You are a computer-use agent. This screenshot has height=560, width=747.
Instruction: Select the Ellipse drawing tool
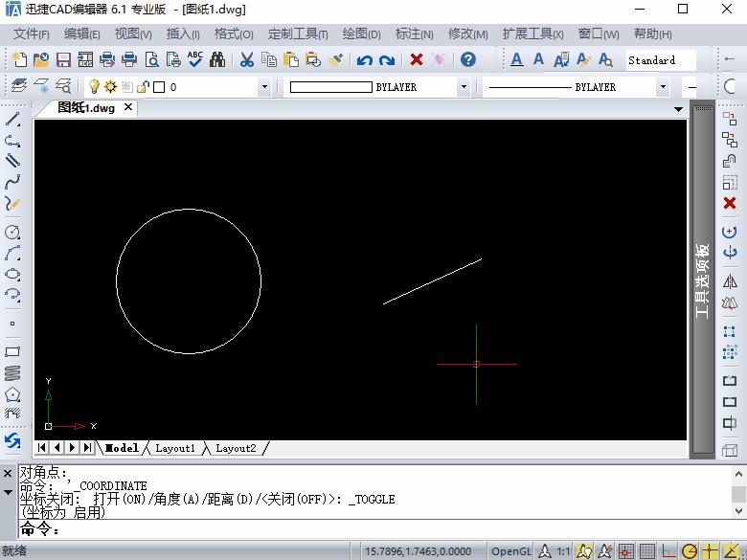(12, 274)
